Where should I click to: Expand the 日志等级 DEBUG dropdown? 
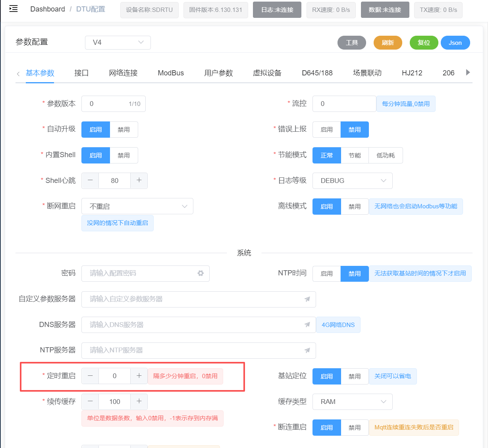(352, 181)
